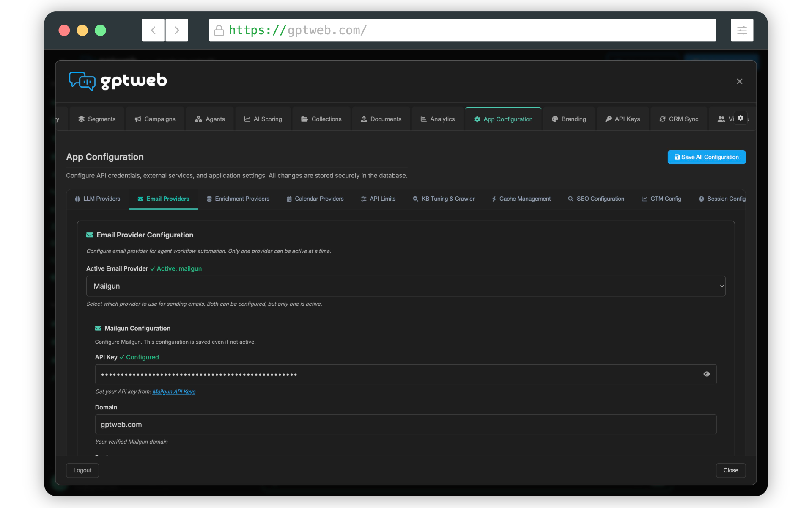Screen dimensions: 812x508
Task: Click into the masked API Key field
Action: coord(406,374)
